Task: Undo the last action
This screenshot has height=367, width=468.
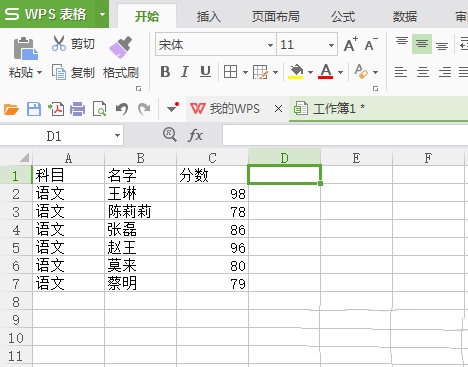Action: 122,109
